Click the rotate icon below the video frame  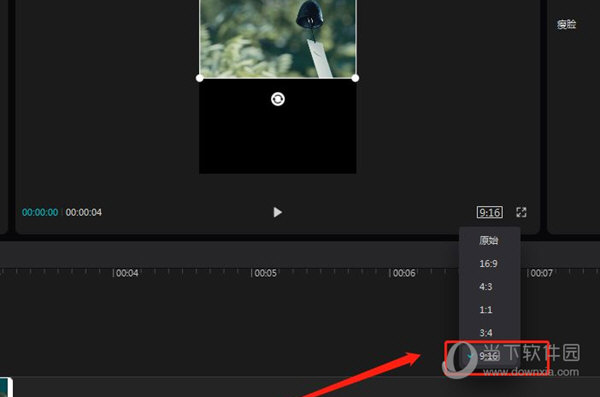click(278, 99)
